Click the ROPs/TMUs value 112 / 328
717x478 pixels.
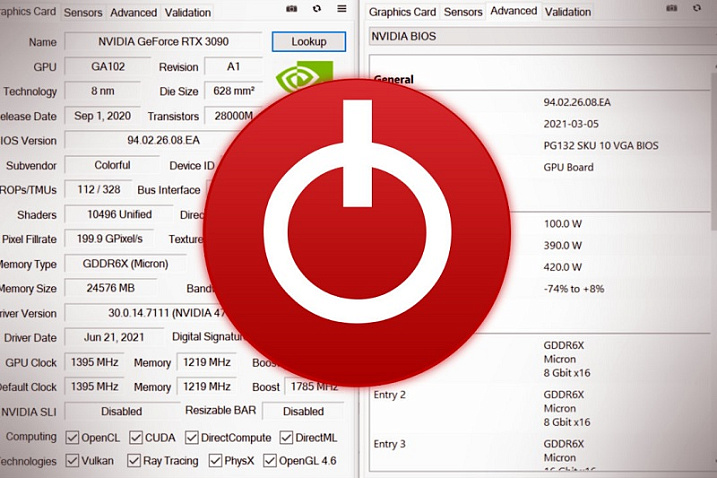pos(99,189)
